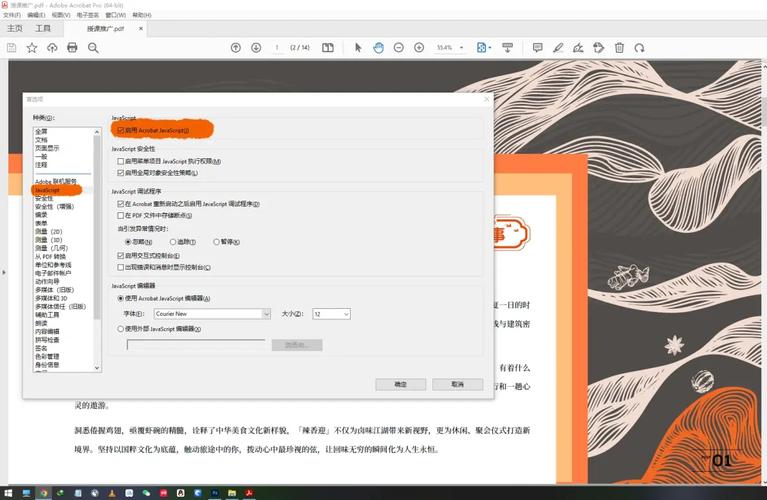Image resolution: width=767 pixels, height=500 pixels.
Task: Click the Add comment speech bubble icon
Action: tap(538, 47)
